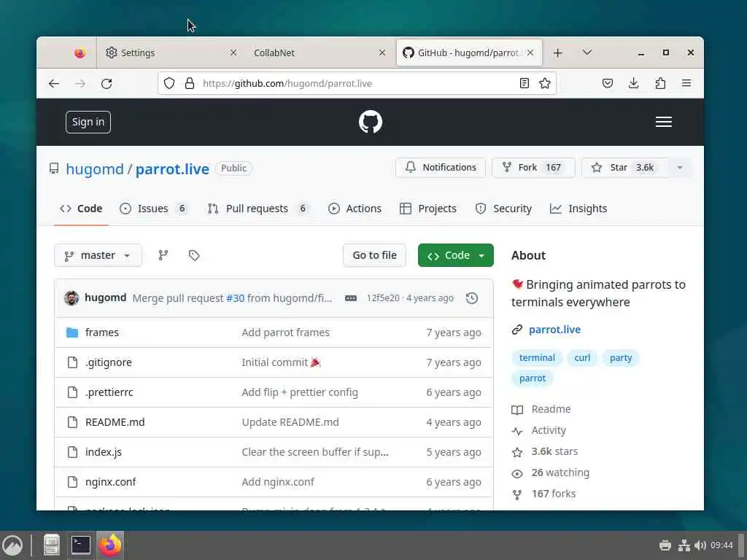The height and width of the screenshot is (560, 747).
Task: Open the Issues tab
Action: [x=153, y=209]
